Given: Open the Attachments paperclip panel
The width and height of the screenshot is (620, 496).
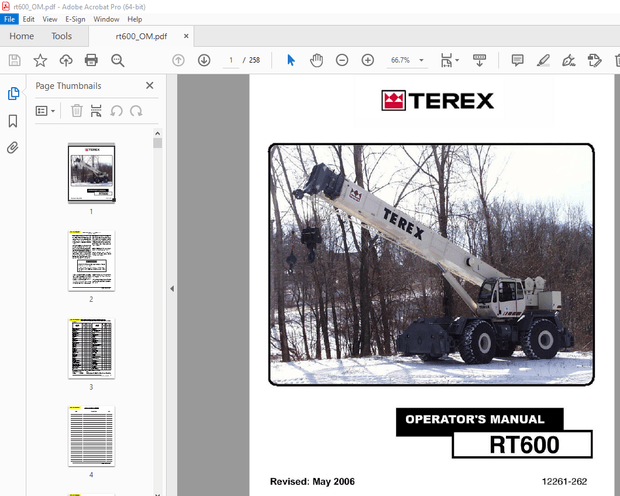Looking at the screenshot, I should coord(13,148).
